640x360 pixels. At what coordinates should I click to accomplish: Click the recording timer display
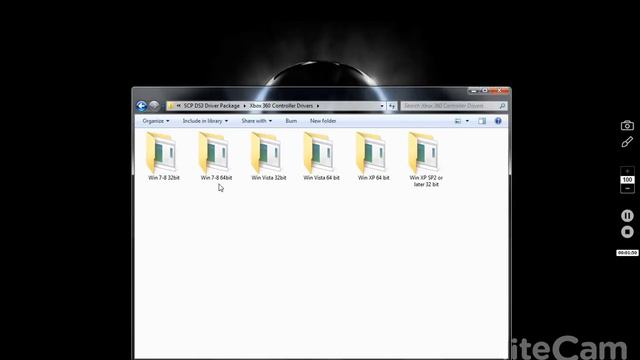coord(627,253)
